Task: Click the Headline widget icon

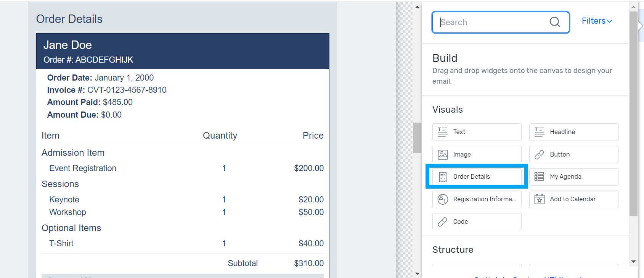Action: (540, 132)
